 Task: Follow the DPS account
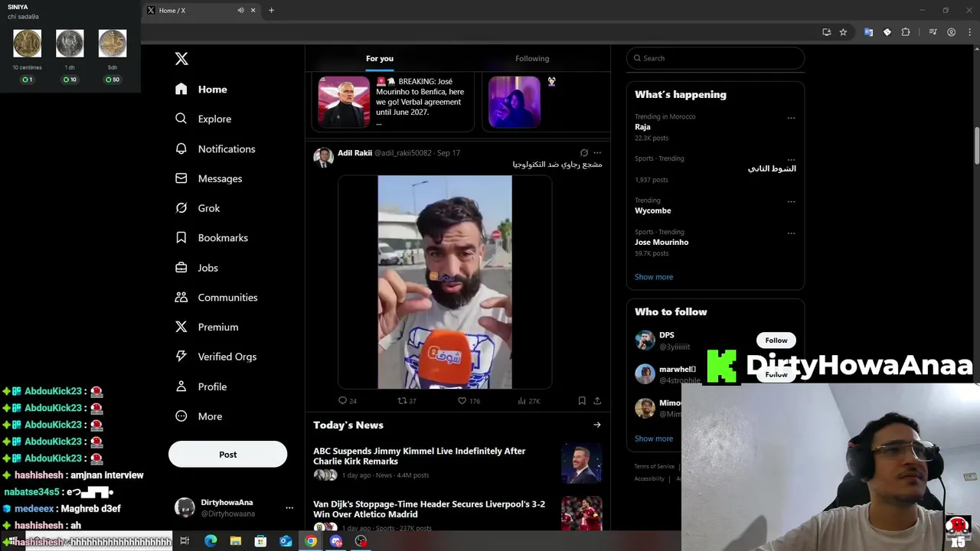pos(776,341)
